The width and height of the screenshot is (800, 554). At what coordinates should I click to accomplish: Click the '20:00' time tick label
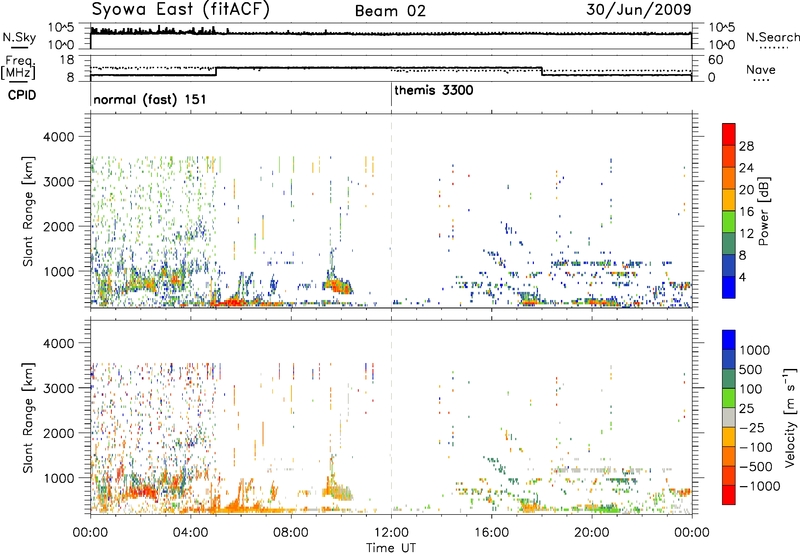pyautogui.click(x=592, y=533)
